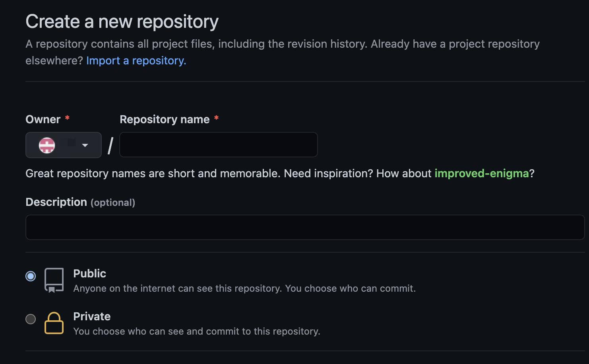Focus the Repository name input field
This screenshot has width=589, height=364.
click(x=219, y=145)
